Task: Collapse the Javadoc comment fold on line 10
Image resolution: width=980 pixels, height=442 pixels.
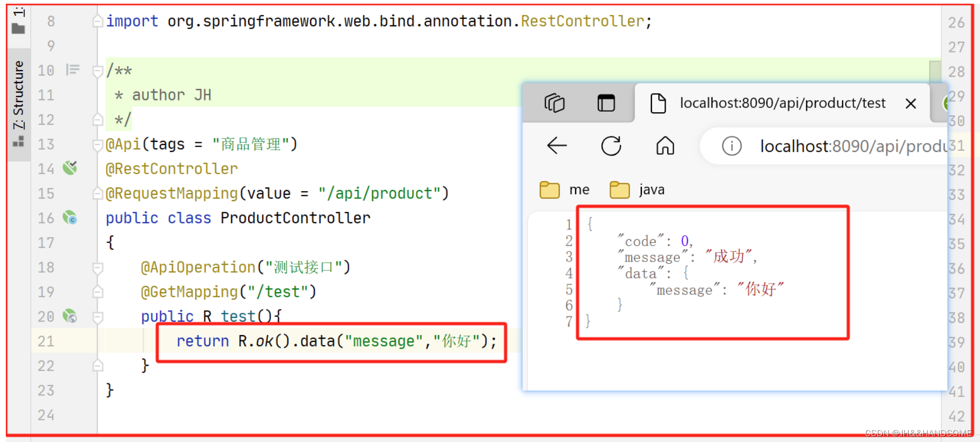Action: tap(97, 70)
